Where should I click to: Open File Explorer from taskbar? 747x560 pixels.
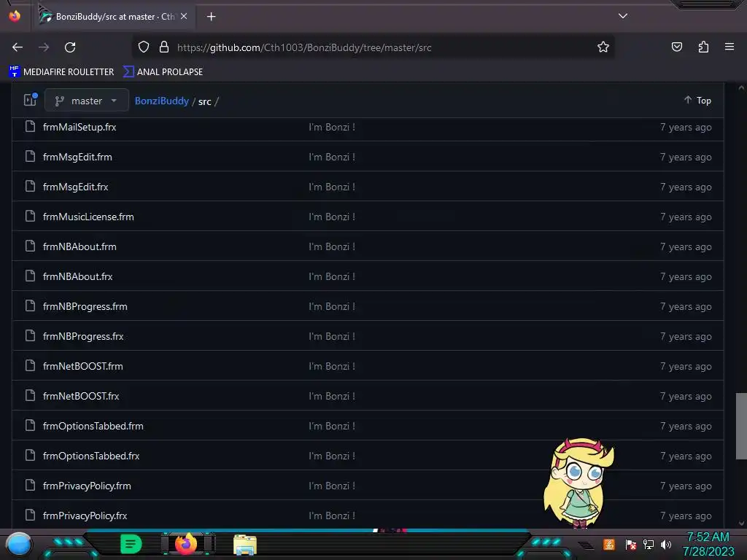(x=245, y=545)
